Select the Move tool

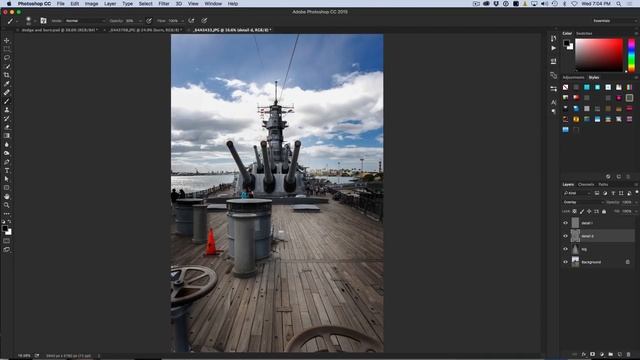pos(7,40)
